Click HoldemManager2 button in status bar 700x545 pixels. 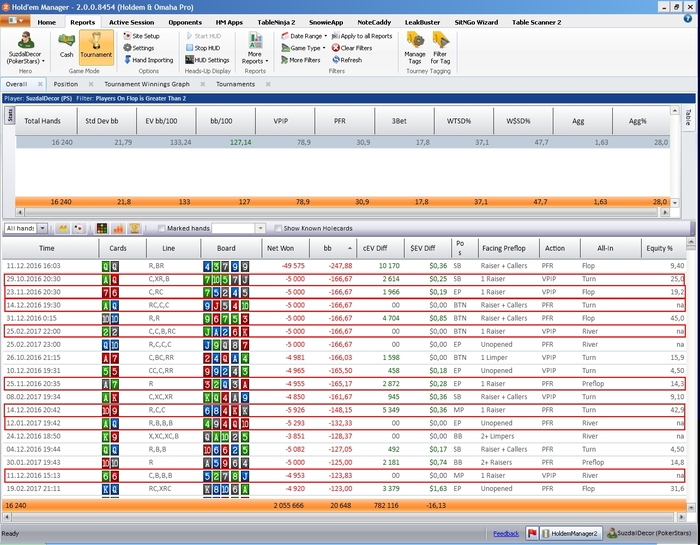571,533
